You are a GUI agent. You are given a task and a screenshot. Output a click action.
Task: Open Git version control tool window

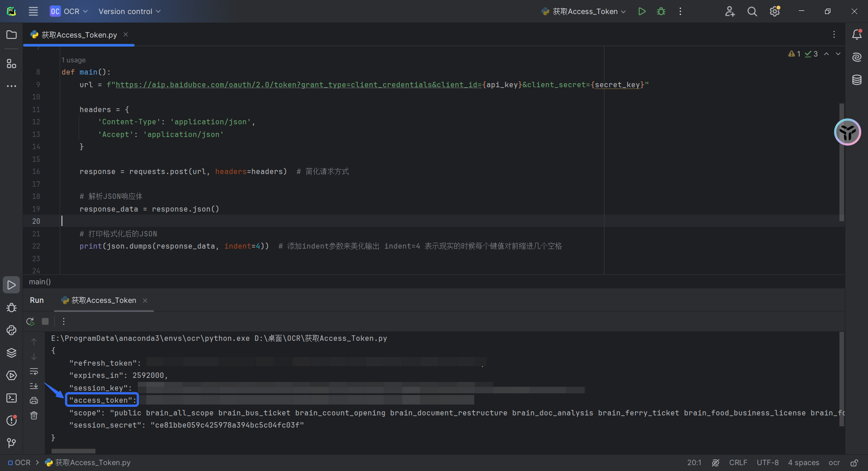click(11, 443)
